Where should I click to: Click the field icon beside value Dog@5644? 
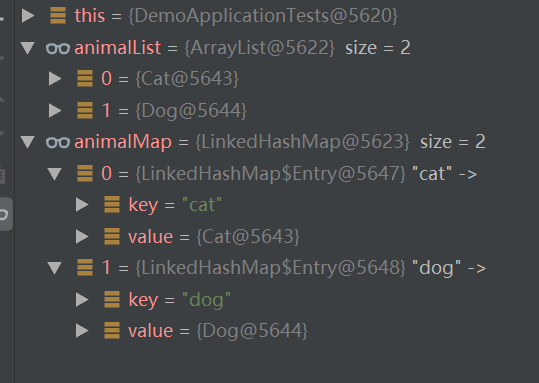click(112, 331)
